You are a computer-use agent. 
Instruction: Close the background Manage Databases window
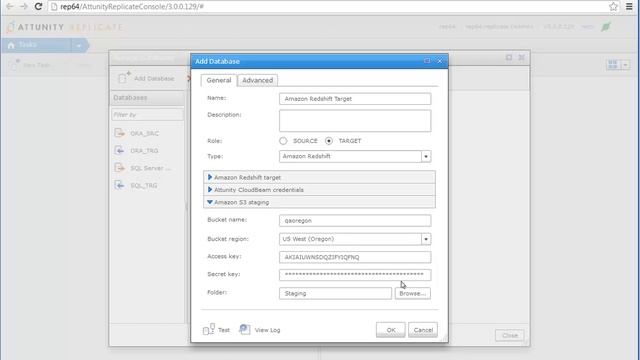tap(521, 58)
